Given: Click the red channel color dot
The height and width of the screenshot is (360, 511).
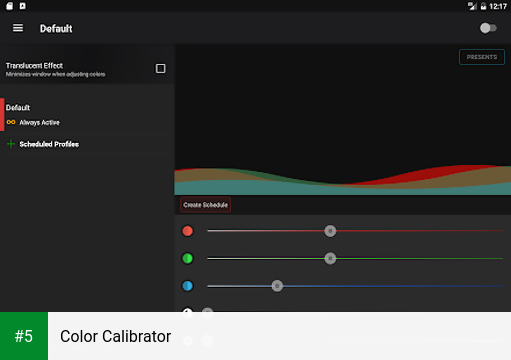Looking at the screenshot, I should (x=187, y=231).
